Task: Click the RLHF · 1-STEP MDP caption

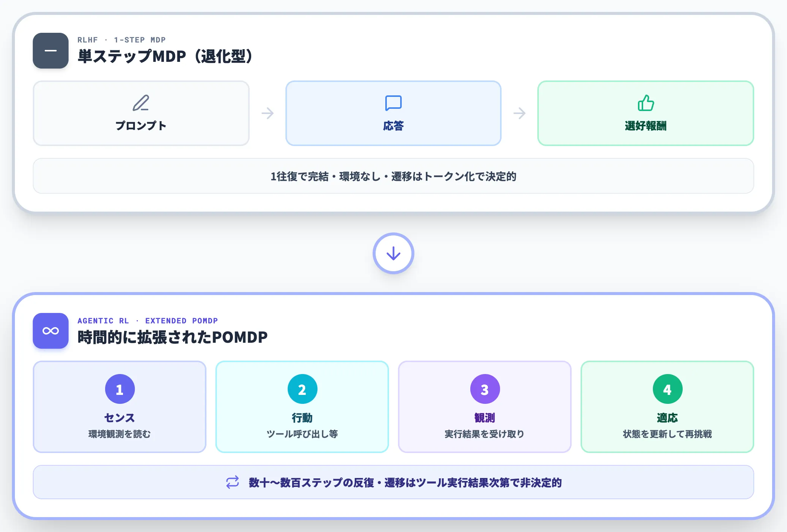Action: pos(121,40)
